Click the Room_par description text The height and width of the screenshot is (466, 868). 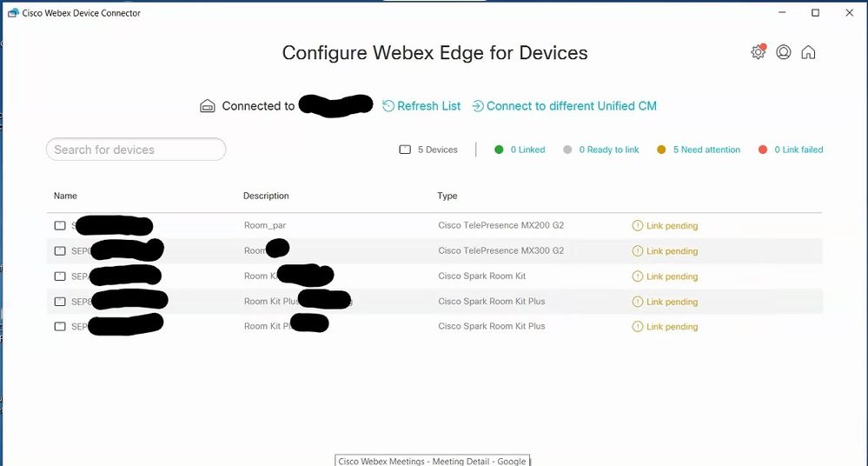(x=265, y=225)
